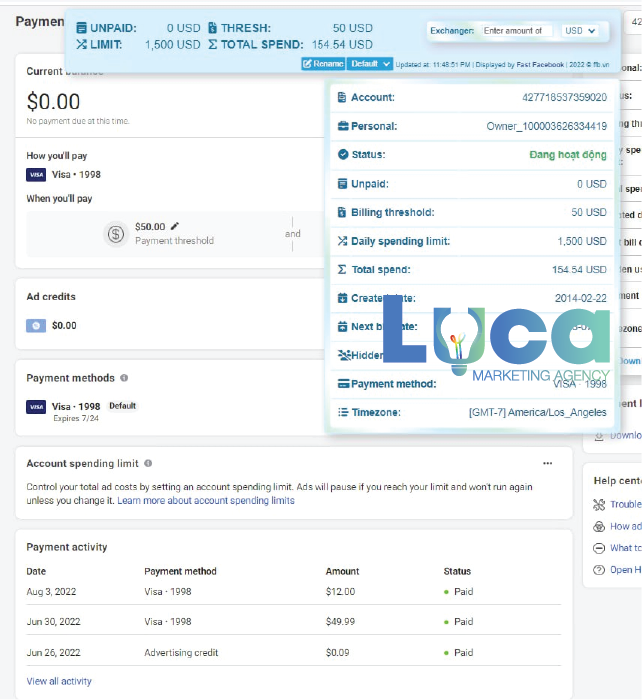This screenshot has width=642, height=700.
Task: Click the Unpaid icon in info panel
Action: pos(342,183)
